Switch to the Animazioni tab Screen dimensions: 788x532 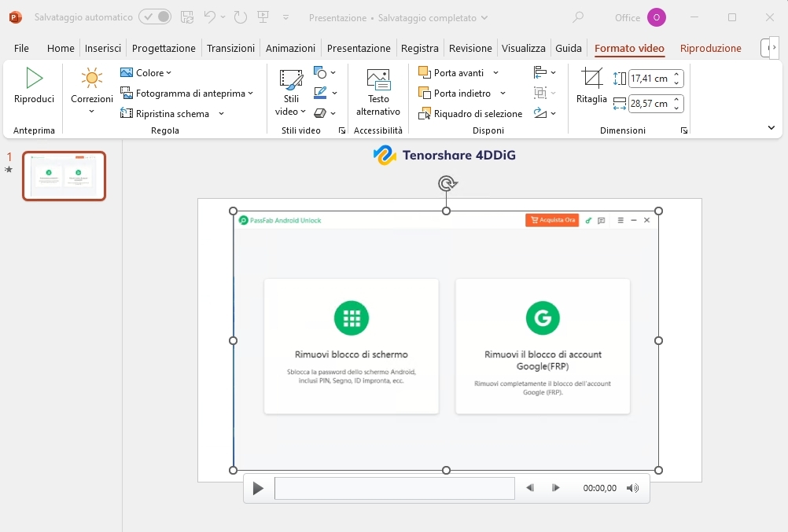pos(290,48)
